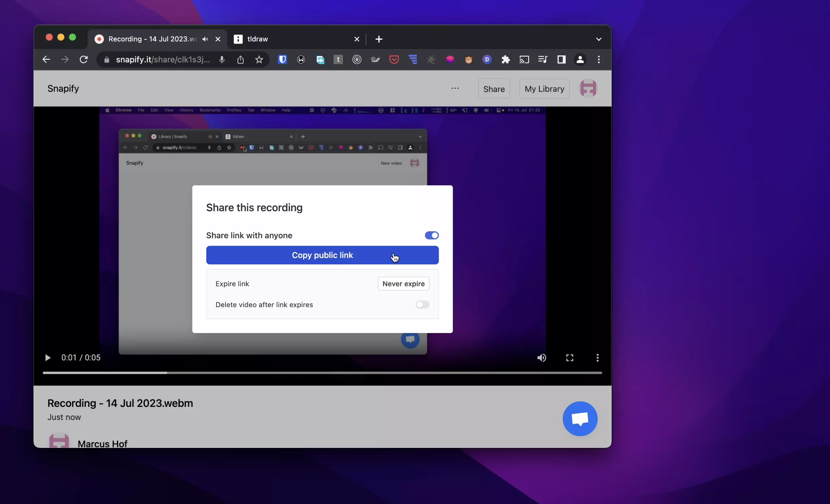The image size is (830, 504).
Task: Enter video fullscreen mode
Action: [x=570, y=357]
